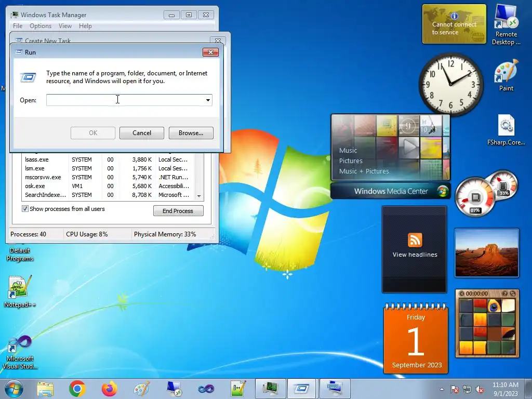
Task: Select osk.exe process row
Action: 108,186
